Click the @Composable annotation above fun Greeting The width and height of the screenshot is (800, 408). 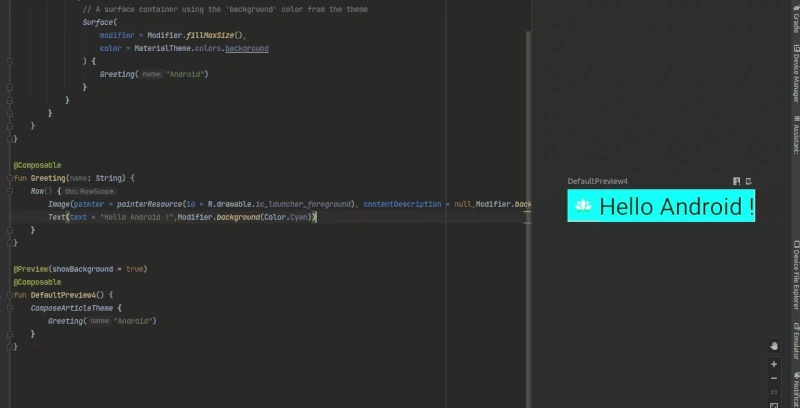click(x=37, y=165)
